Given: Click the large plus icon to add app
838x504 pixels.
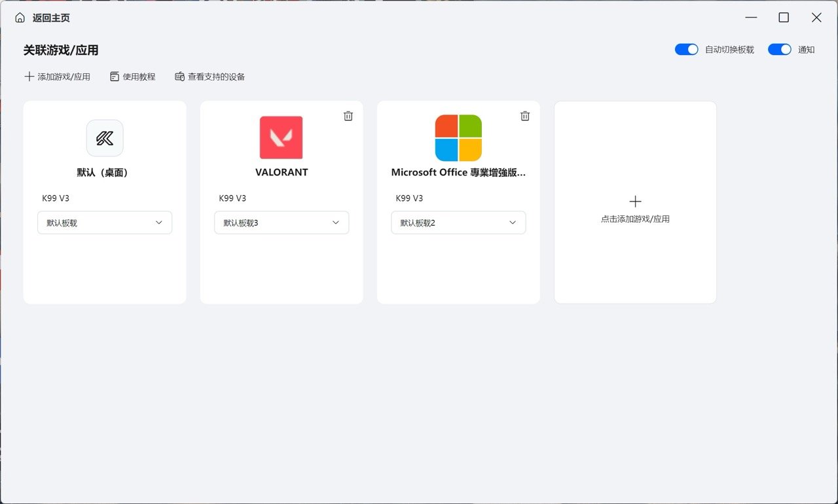Looking at the screenshot, I should 635,202.
